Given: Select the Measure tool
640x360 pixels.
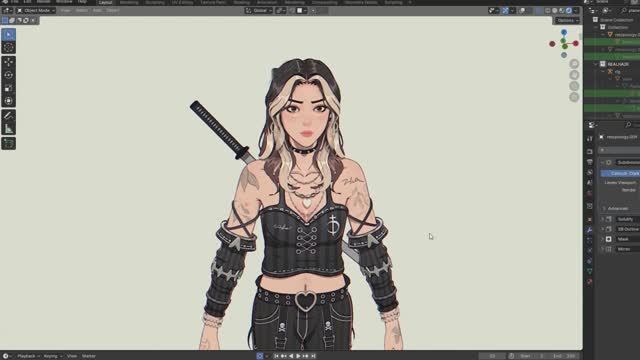Looking at the screenshot, I should [x=9, y=129].
